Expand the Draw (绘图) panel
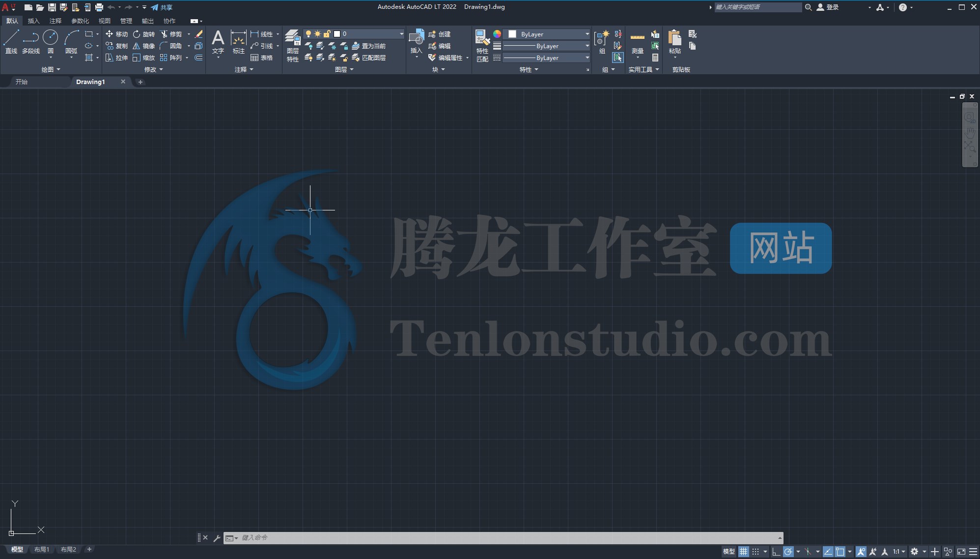 point(51,69)
